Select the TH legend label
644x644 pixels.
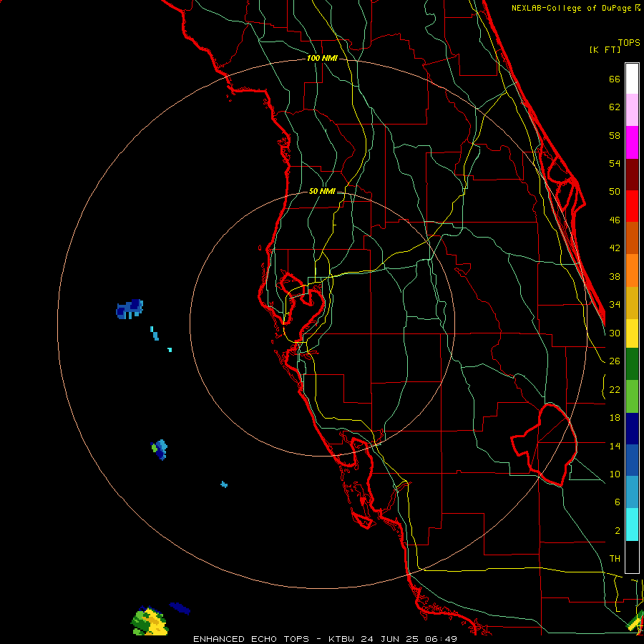coord(615,559)
